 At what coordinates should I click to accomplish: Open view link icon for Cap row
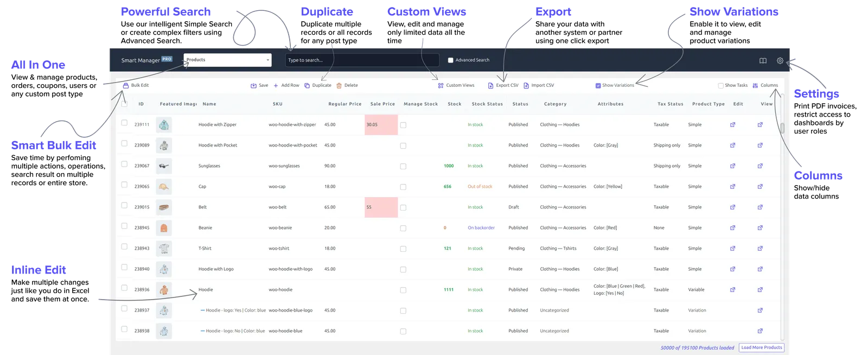pyautogui.click(x=760, y=187)
